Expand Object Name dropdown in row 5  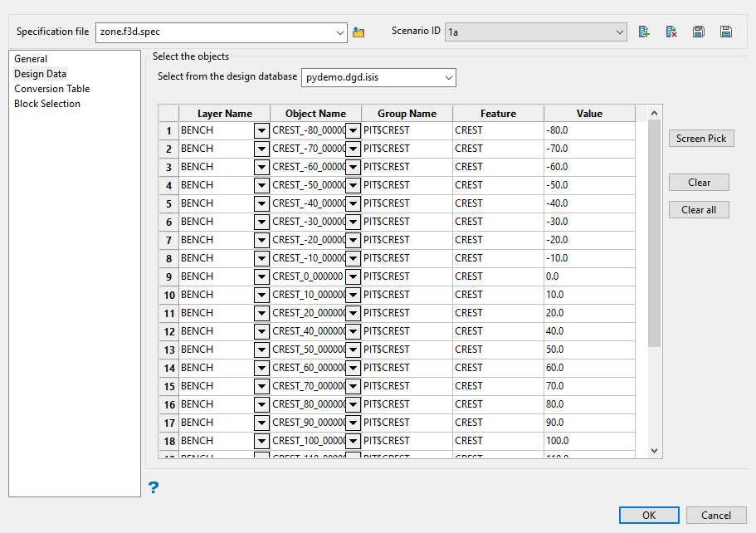(x=353, y=203)
